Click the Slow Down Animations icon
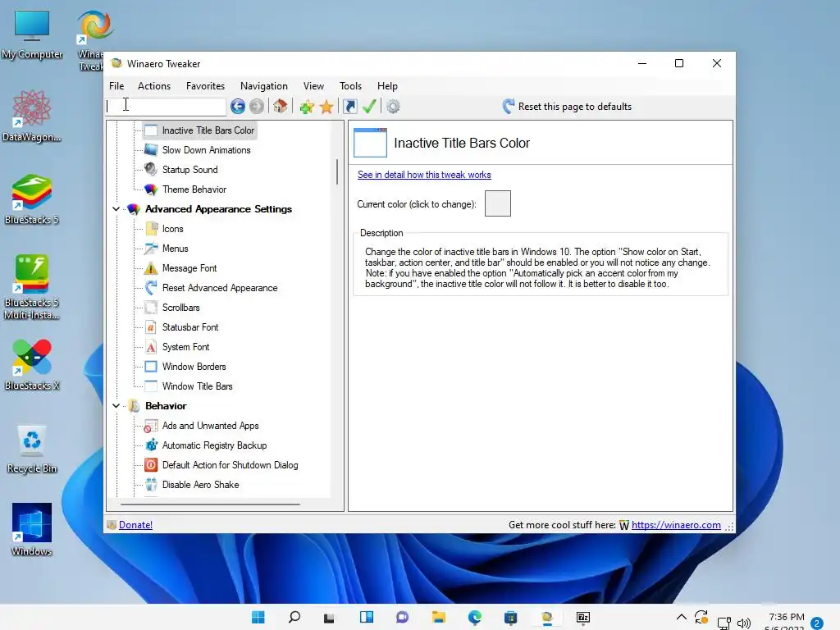 tap(151, 150)
